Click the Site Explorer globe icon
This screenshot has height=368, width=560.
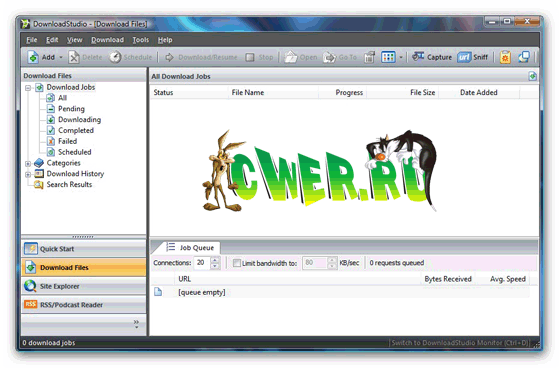coord(30,286)
